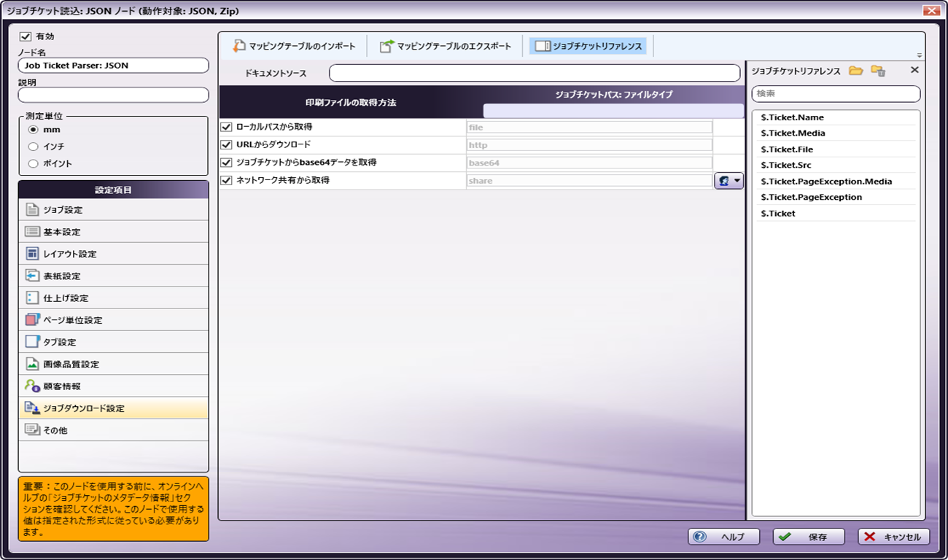Click the open folder icon in reference panel
Screen dimensions: 948x560
pos(856,71)
